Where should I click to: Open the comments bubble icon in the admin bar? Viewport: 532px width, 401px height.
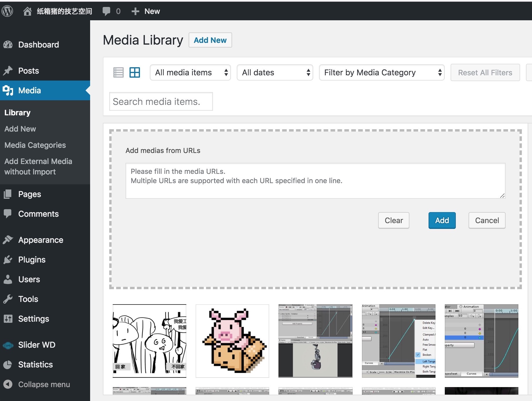106,11
